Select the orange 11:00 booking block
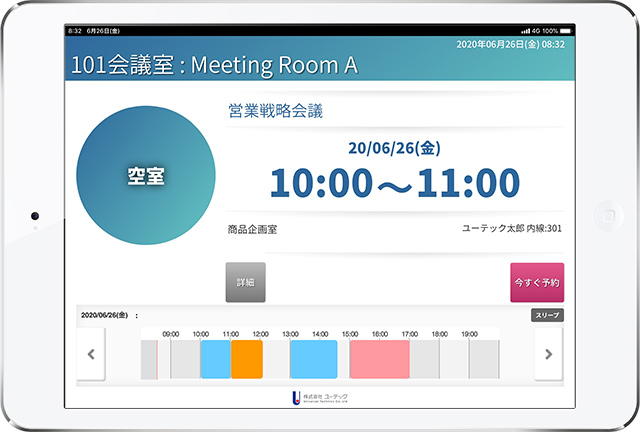 coord(247,359)
